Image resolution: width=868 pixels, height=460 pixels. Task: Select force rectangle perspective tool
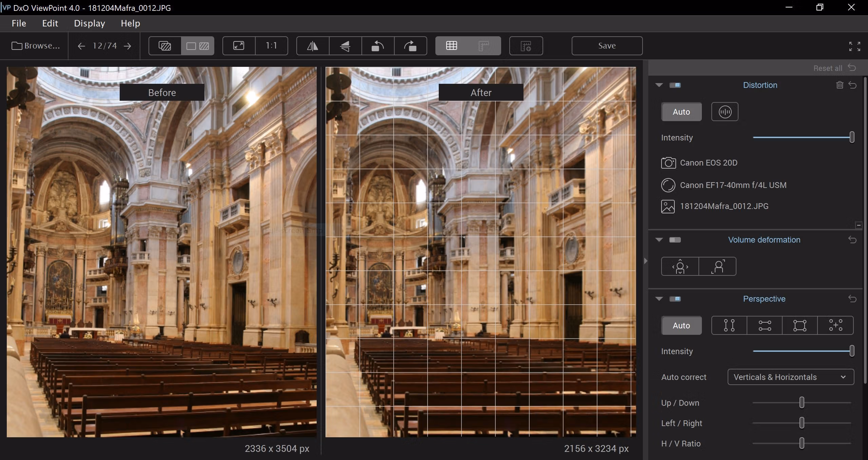tap(800, 325)
